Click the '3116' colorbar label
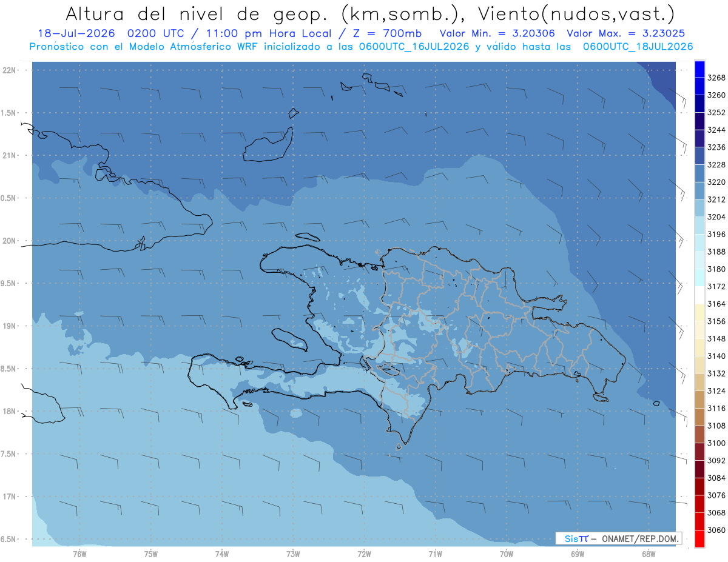 tap(716, 409)
